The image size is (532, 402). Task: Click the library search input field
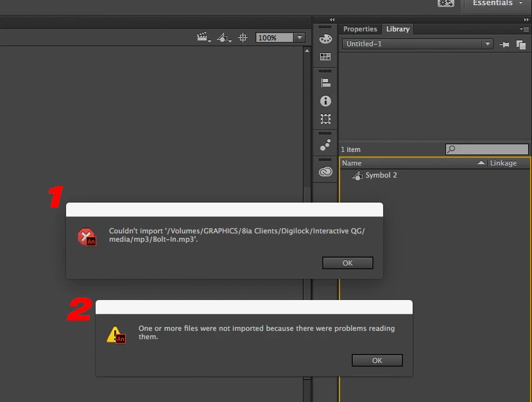[x=487, y=149]
